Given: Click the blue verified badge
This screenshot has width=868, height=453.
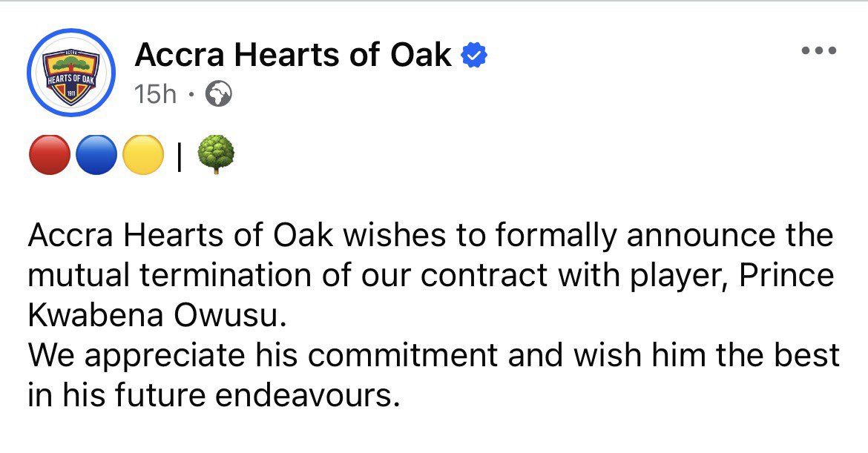Looking at the screenshot, I should pos(475,56).
